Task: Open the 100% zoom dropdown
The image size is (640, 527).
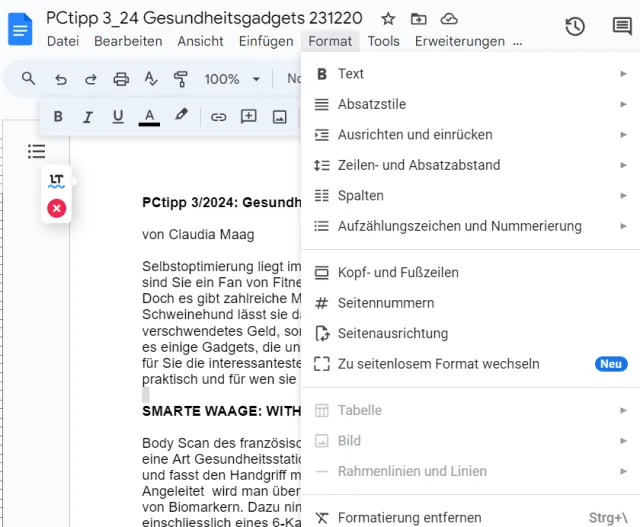Action: point(232,79)
